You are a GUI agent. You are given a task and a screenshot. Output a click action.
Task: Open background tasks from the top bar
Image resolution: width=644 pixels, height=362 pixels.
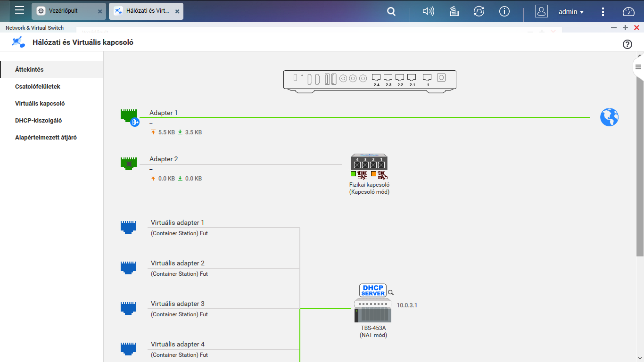click(454, 11)
